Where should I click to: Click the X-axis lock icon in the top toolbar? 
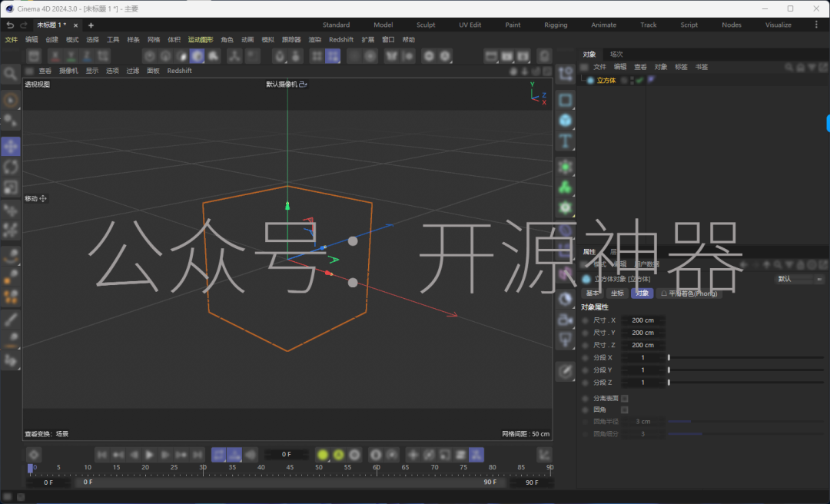pyautogui.click(x=55, y=56)
